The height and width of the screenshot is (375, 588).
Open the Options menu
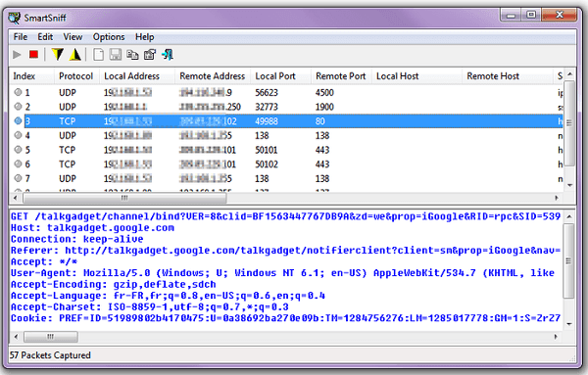point(109,36)
